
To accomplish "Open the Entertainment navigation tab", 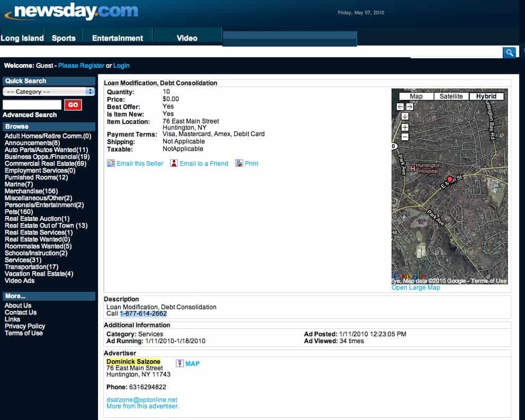I will [x=117, y=38].
